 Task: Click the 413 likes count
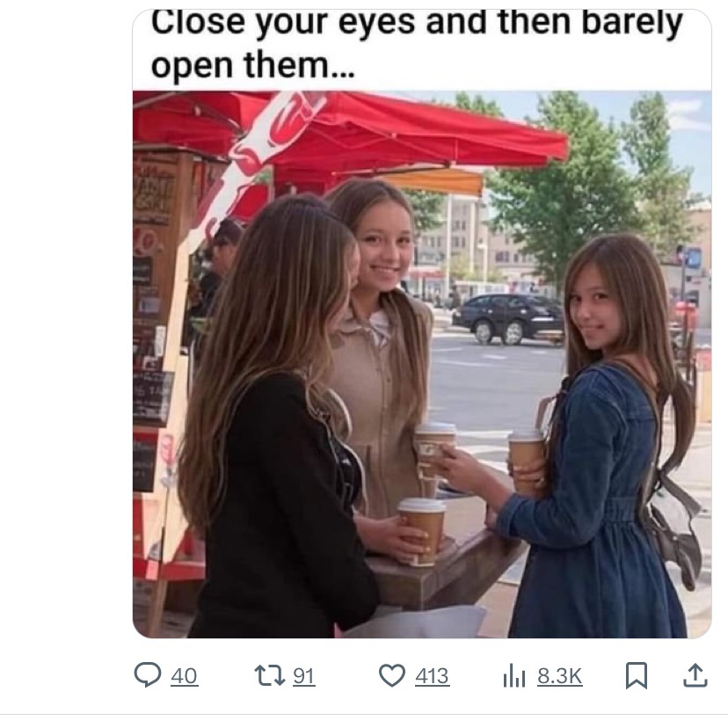coord(433,676)
